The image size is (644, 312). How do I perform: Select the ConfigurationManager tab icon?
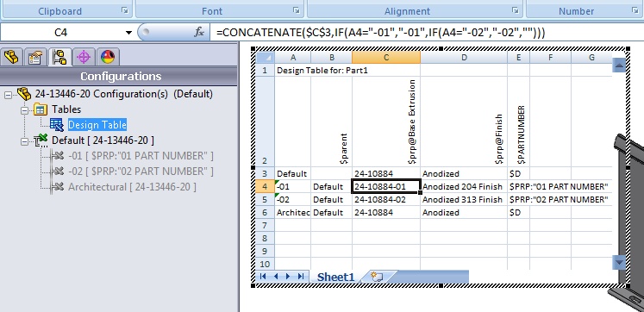click(60, 57)
